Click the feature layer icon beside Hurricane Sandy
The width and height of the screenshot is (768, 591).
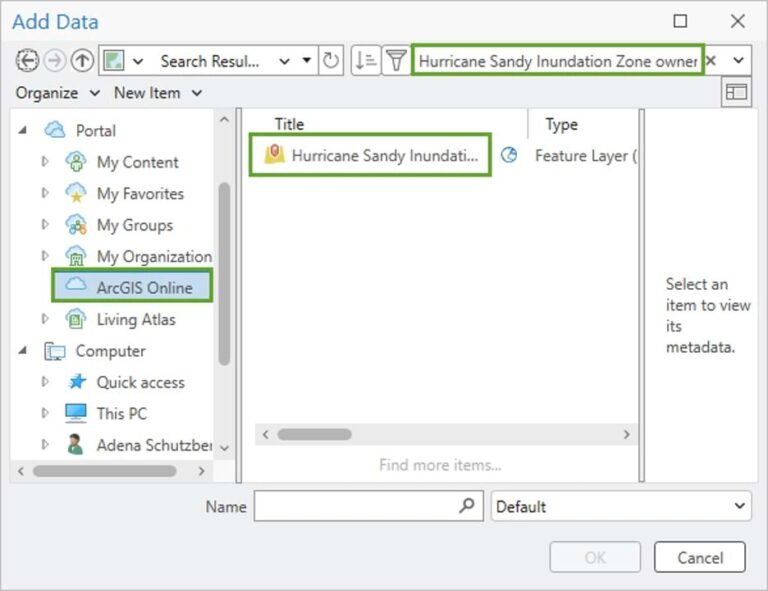tap(274, 154)
